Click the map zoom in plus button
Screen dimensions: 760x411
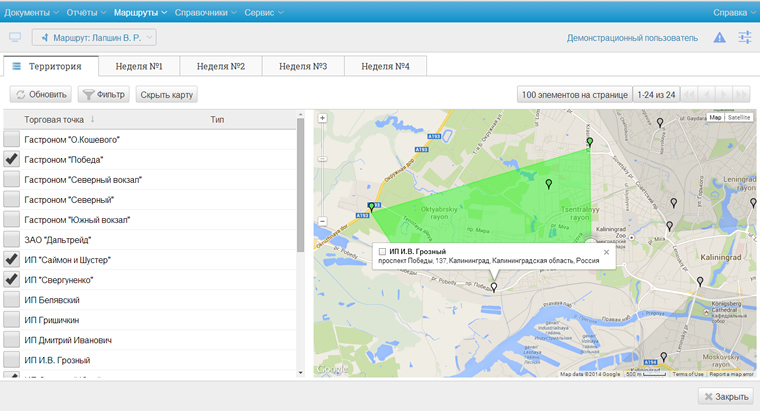click(x=322, y=118)
